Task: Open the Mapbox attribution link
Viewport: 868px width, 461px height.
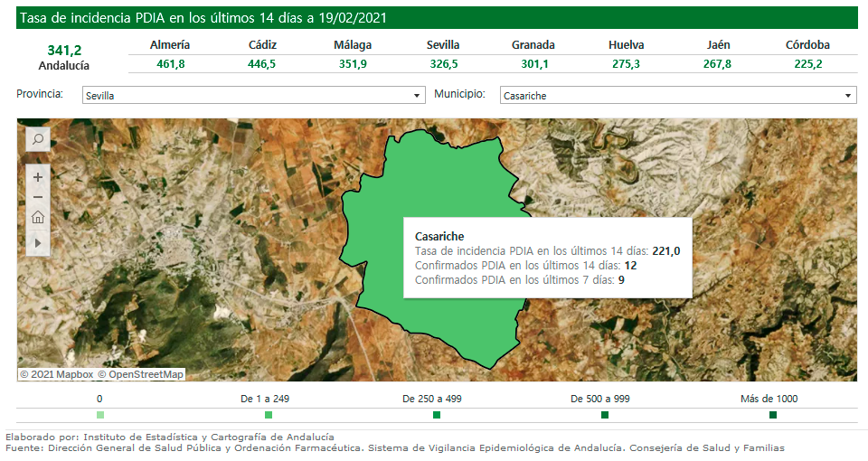Action: (x=63, y=374)
